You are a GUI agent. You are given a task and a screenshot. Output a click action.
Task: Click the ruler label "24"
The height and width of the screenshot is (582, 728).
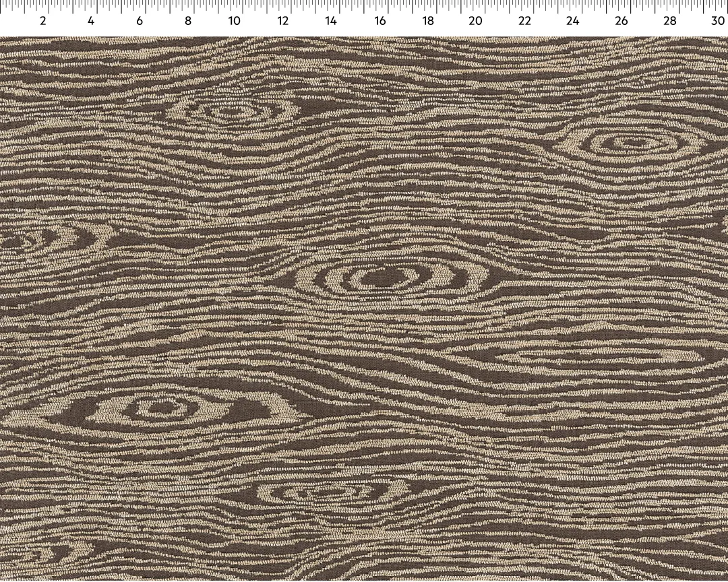tap(572, 21)
